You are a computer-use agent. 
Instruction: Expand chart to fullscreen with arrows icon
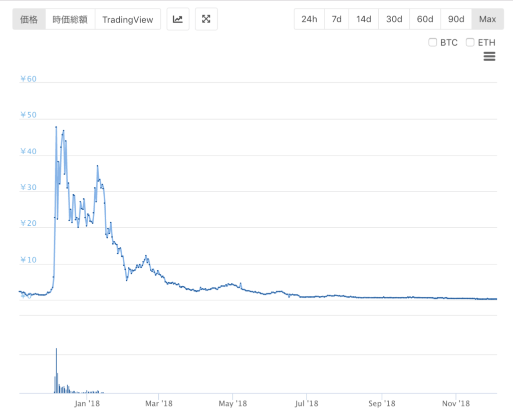pyautogui.click(x=206, y=19)
